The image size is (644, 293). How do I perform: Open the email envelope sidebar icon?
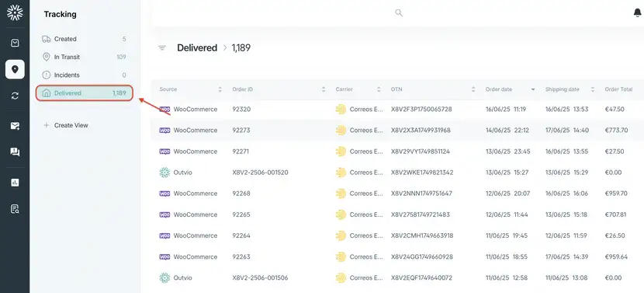(x=15, y=126)
